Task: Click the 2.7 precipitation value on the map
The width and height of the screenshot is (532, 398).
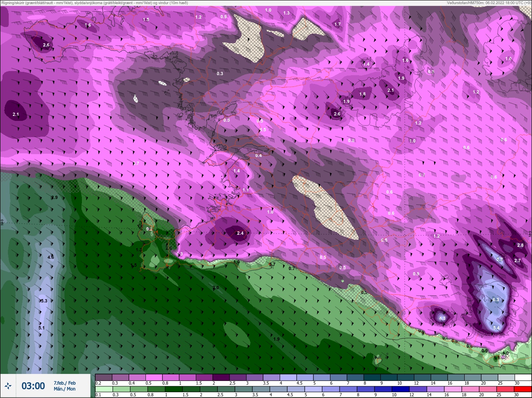Action: [x=517, y=260]
